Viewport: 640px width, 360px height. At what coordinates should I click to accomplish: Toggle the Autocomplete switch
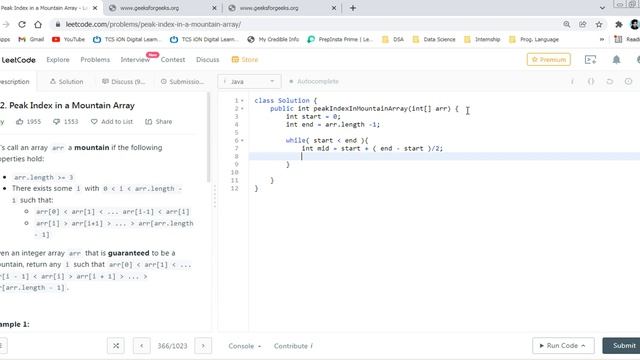[313, 81]
